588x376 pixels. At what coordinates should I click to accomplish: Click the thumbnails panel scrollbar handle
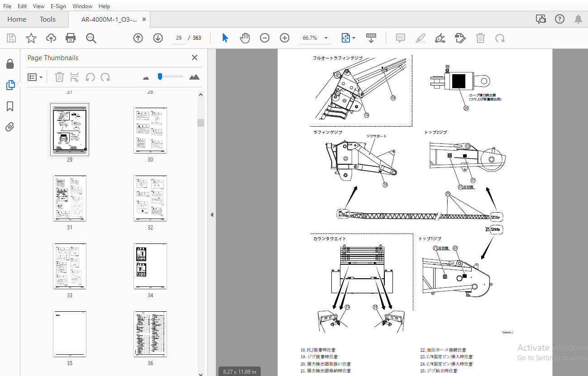click(201, 123)
